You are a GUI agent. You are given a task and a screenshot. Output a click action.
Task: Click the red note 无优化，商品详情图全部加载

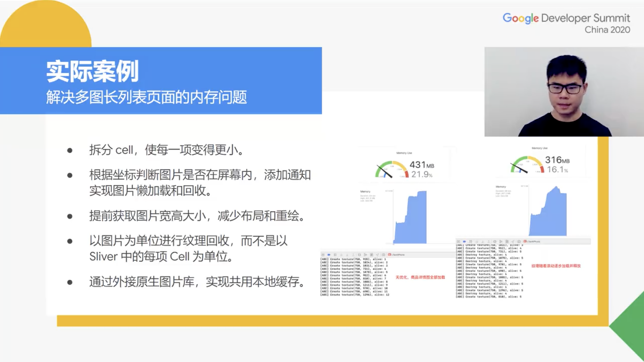click(x=420, y=277)
